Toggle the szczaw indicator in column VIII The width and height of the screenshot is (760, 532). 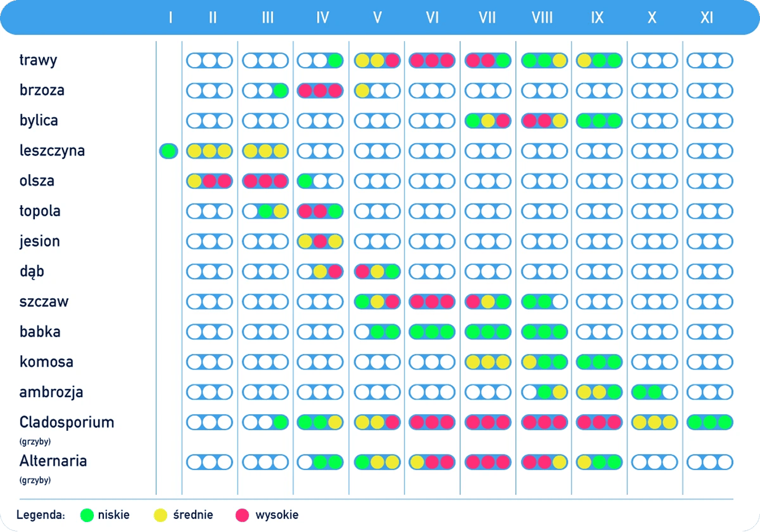click(x=544, y=302)
